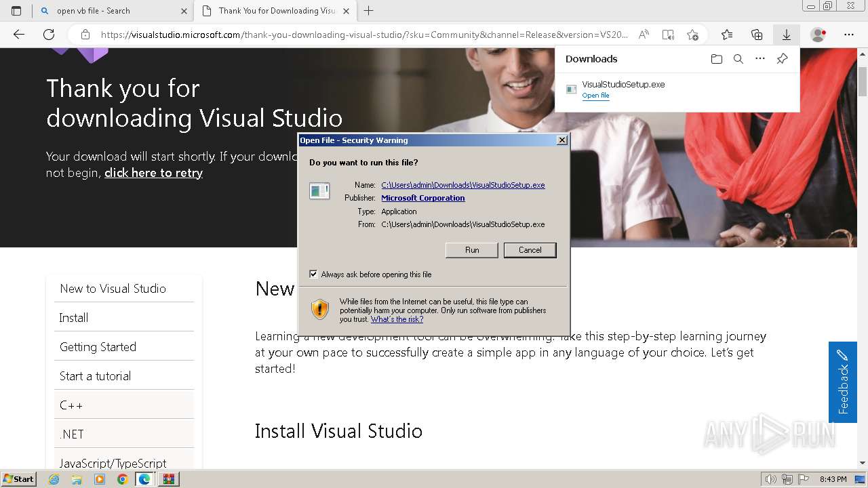The width and height of the screenshot is (868, 488).
Task: Select the Thank You for Downloading tab
Action: point(275,11)
